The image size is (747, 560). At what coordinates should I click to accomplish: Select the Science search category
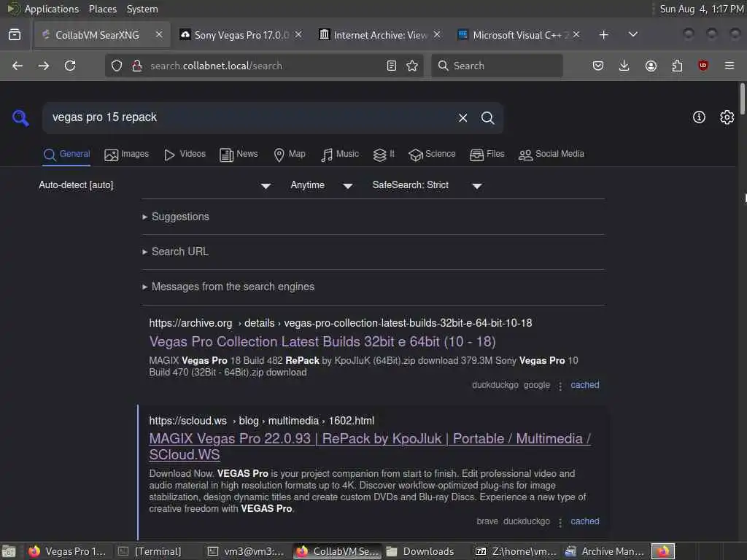coord(432,155)
